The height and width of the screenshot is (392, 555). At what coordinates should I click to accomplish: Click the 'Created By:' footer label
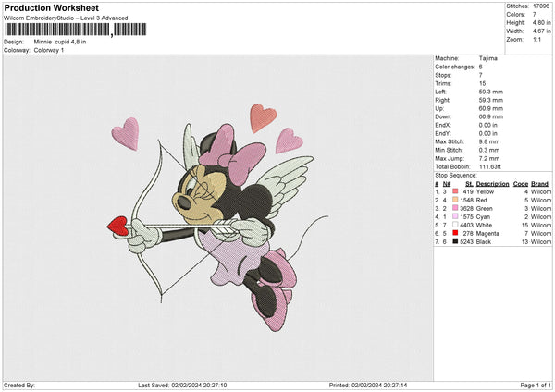(19, 385)
